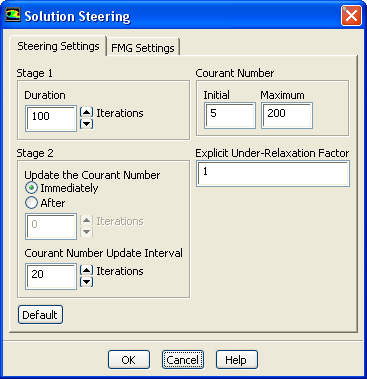Click the Maximum Courant Number field
The width and height of the screenshot is (367, 379).
click(287, 115)
